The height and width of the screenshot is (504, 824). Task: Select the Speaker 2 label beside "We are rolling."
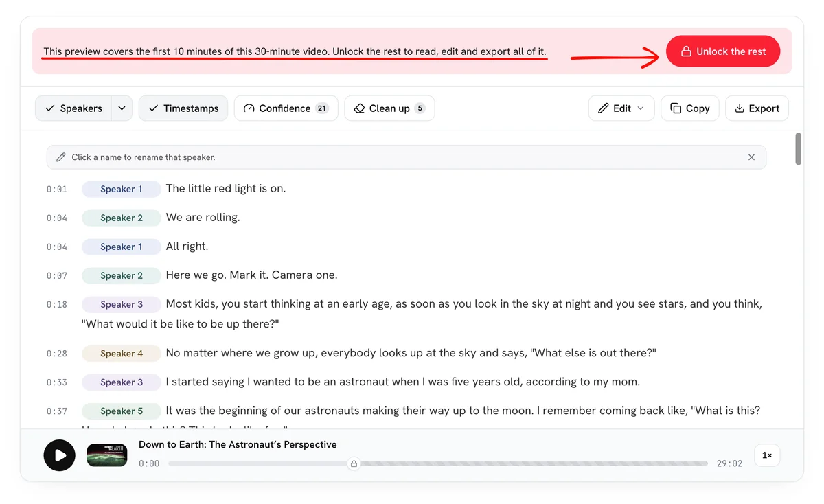[x=122, y=218]
